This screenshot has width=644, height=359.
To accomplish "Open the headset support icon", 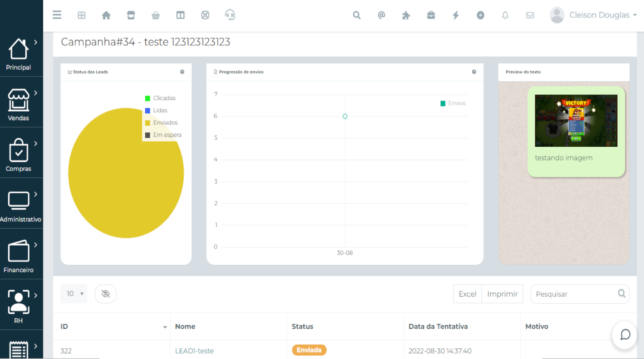I will pyautogui.click(x=230, y=15).
